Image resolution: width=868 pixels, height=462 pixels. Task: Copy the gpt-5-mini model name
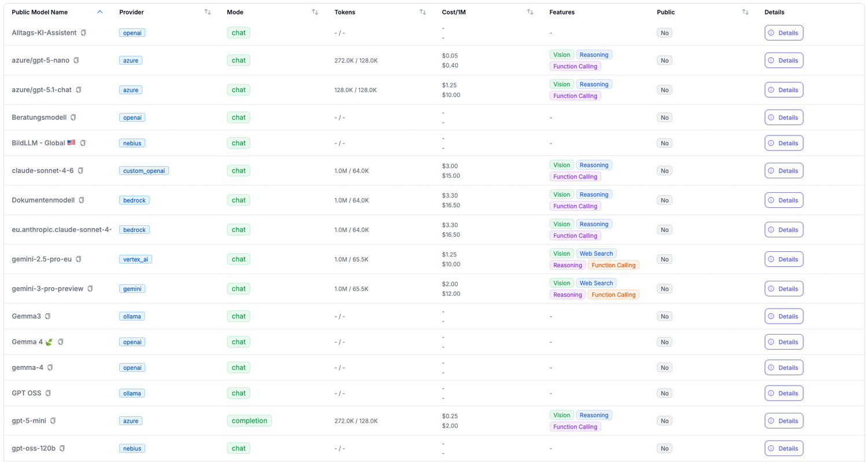[53, 421]
